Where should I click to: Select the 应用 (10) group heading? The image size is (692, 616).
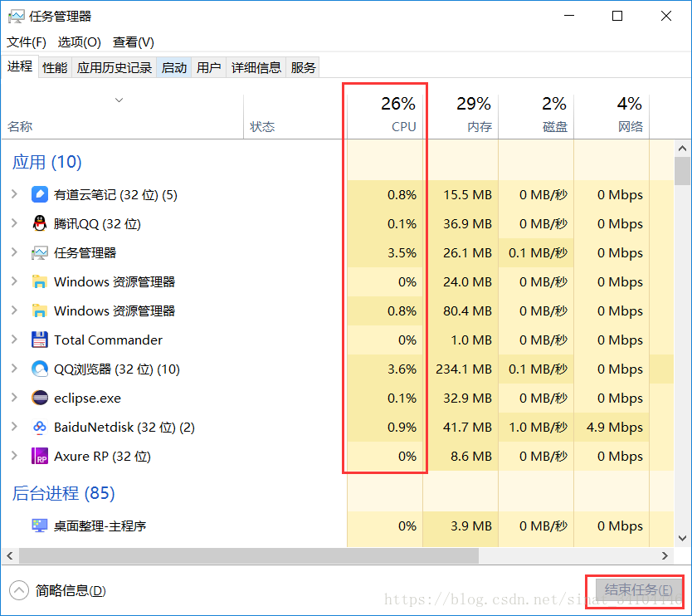[x=46, y=162]
